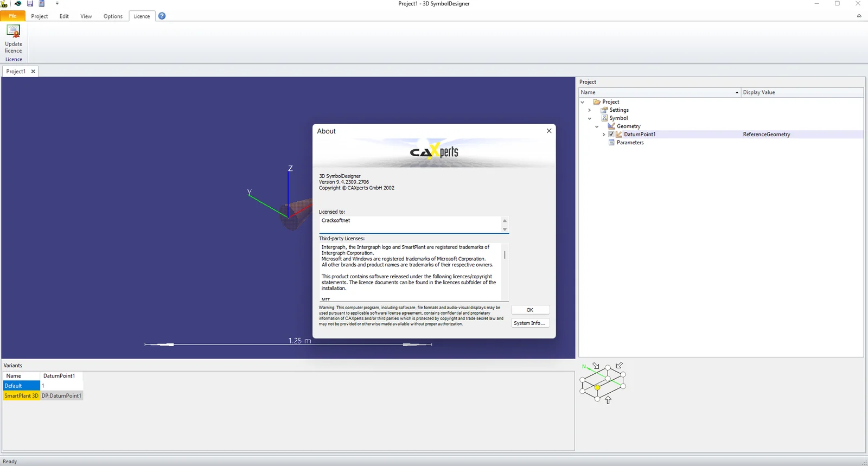Screen dimensions: 868x466
Task: Click the DatumPoint1 column header in Variants
Action: coord(61,376)
